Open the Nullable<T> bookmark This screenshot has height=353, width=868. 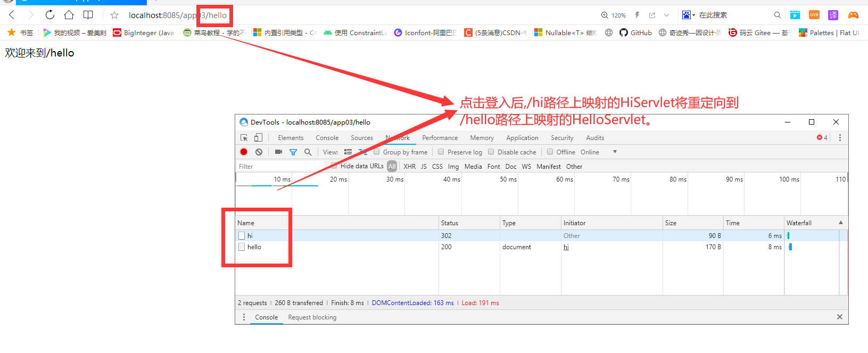tap(566, 32)
